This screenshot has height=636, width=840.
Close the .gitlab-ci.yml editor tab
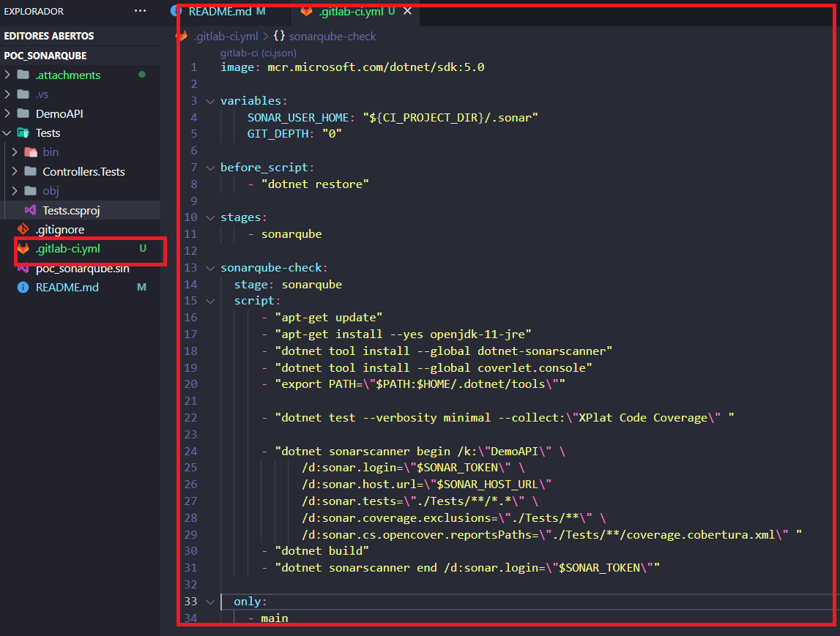408,11
